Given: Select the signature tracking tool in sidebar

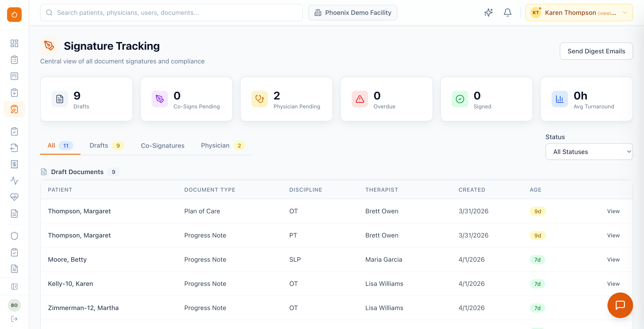Looking at the screenshot, I should pos(14,109).
